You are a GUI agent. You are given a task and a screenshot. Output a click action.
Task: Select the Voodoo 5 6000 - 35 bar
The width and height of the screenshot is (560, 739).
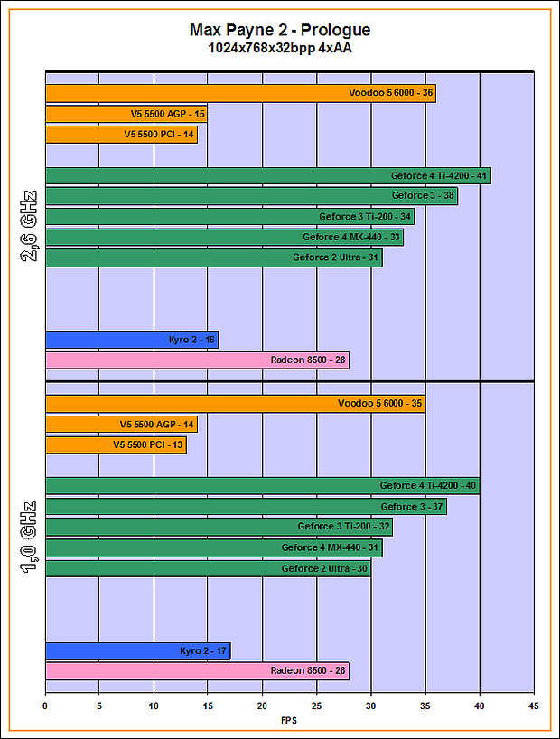click(235, 404)
